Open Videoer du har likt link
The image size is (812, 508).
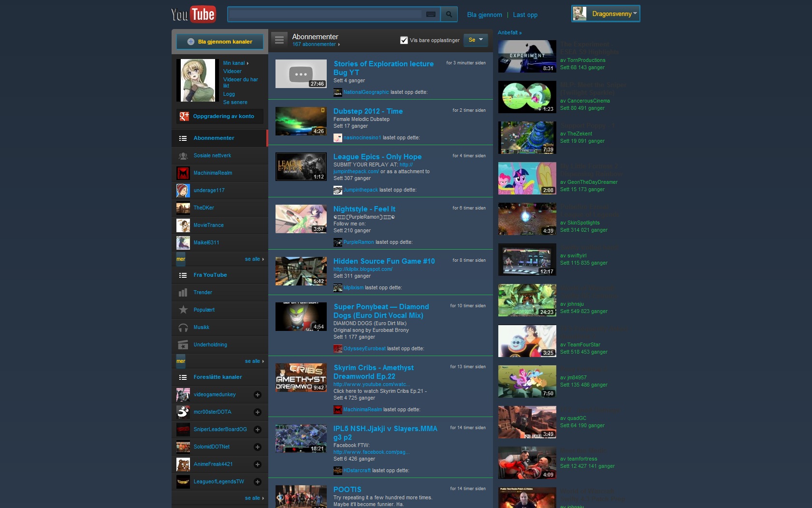pos(240,82)
